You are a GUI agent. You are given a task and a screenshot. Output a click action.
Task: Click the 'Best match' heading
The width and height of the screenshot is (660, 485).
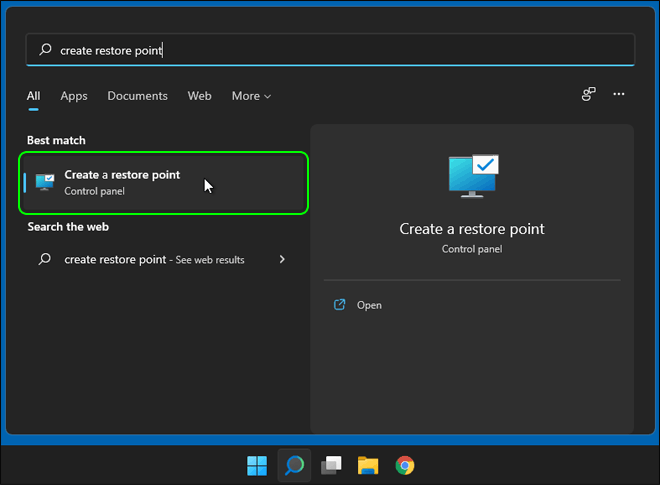(x=56, y=140)
